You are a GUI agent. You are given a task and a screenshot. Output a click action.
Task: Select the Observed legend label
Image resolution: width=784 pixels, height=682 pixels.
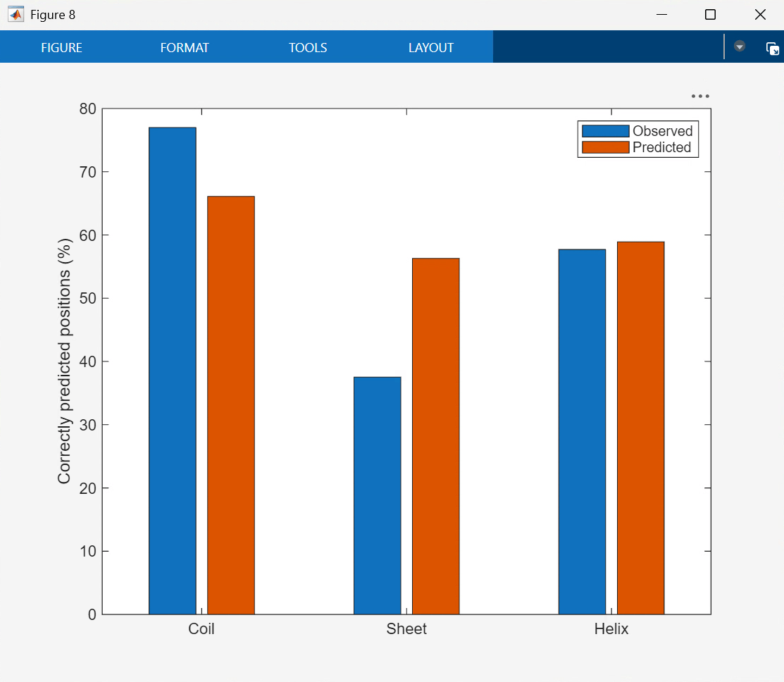coord(662,131)
